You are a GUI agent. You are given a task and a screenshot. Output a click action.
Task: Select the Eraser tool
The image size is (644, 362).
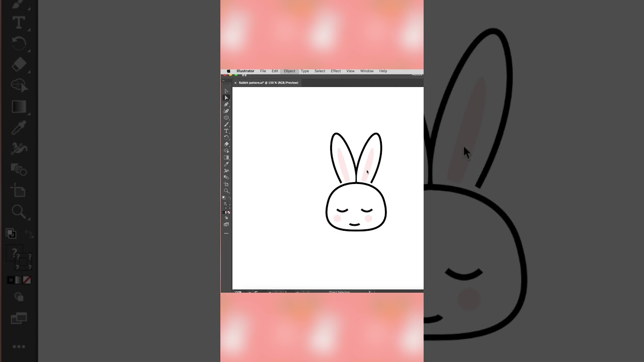coord(226,144)
